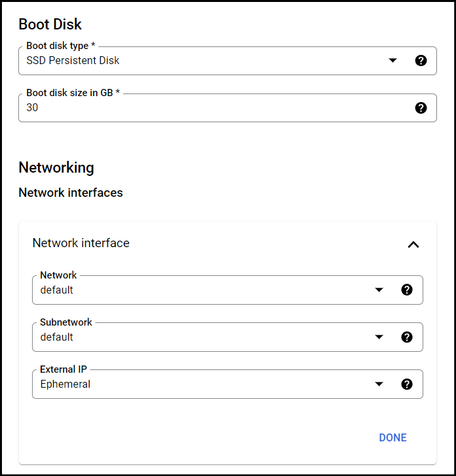Screen dimensions: 456x476
Task: Click the DONE button
Action: [x=393, y=437]
